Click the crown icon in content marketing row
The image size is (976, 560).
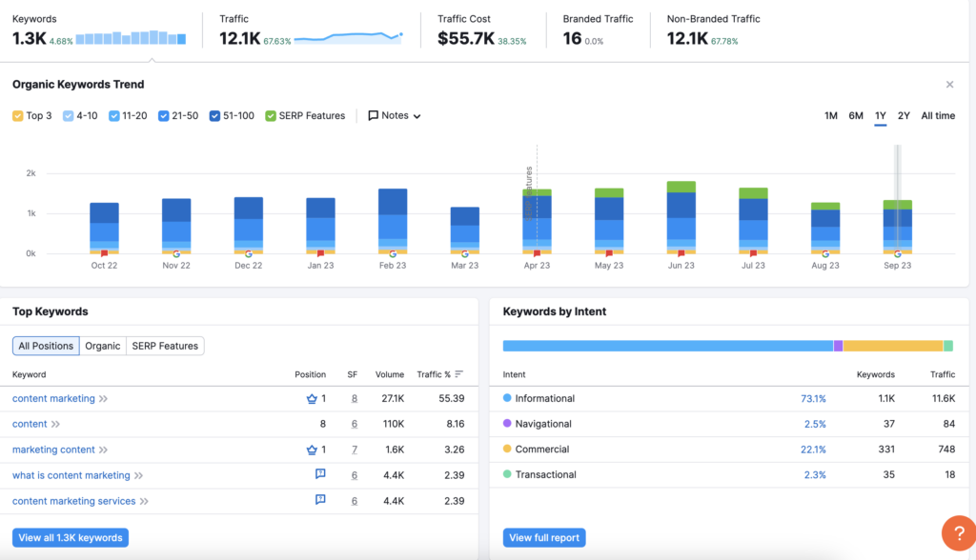click(x=312, y=399)
